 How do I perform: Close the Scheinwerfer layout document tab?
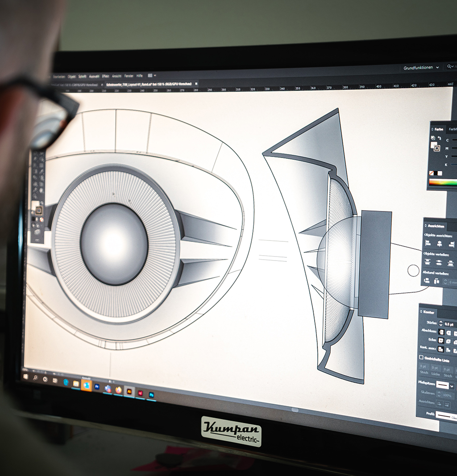tap(196, 83)
